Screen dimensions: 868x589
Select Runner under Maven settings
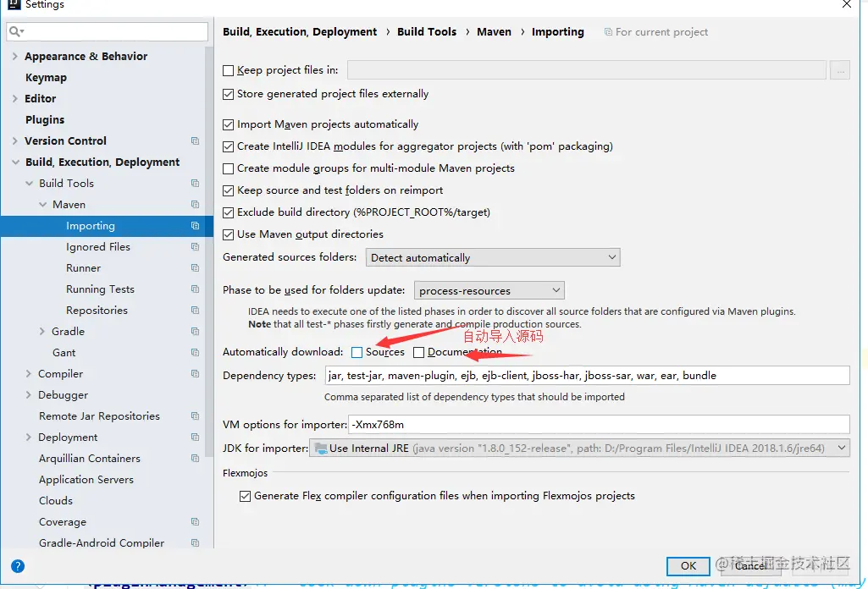(84, 268)
